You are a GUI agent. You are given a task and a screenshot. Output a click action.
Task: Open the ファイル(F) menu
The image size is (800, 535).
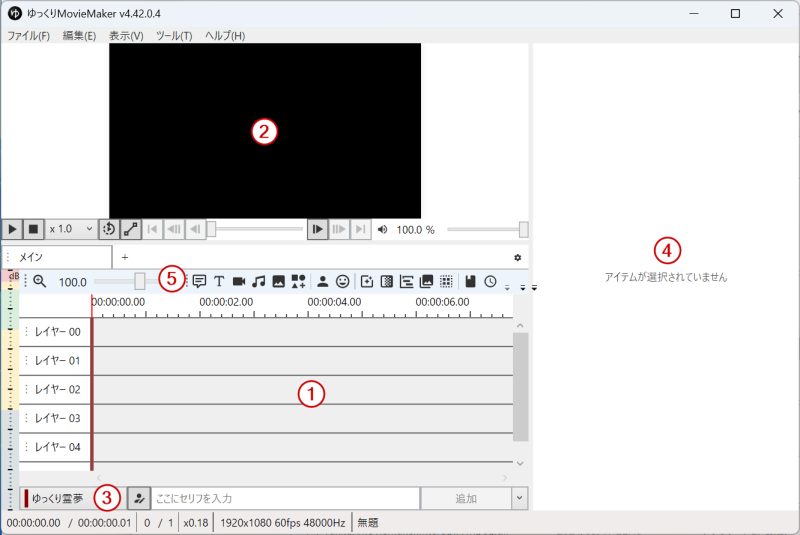coord(28,35)
